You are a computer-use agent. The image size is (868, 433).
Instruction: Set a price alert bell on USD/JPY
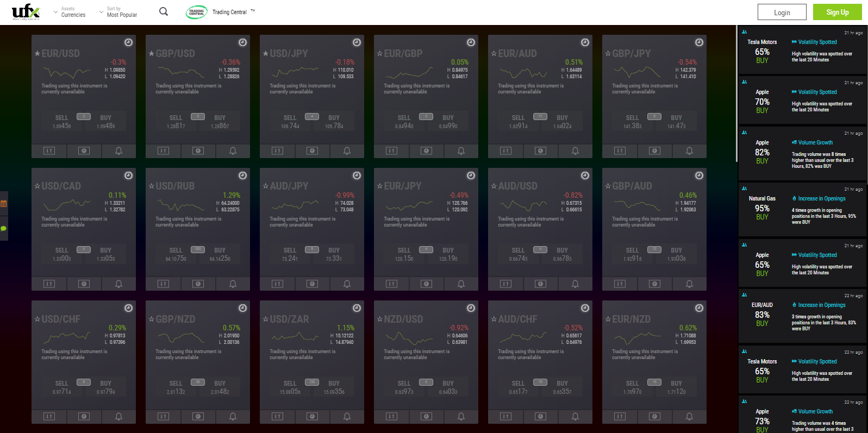[x=347, y=150]
